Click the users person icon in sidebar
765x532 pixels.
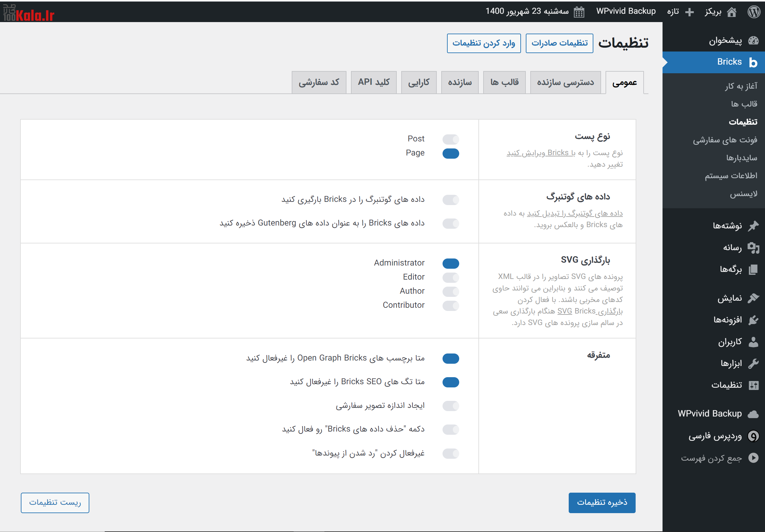point(753,342)
